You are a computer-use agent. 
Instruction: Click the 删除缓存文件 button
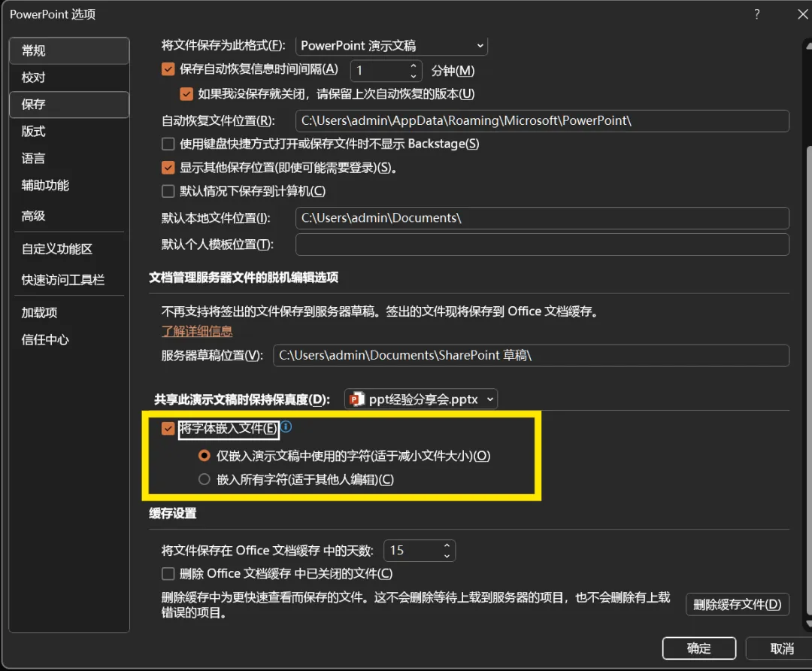pyautogui.click(x=738, y=605)
